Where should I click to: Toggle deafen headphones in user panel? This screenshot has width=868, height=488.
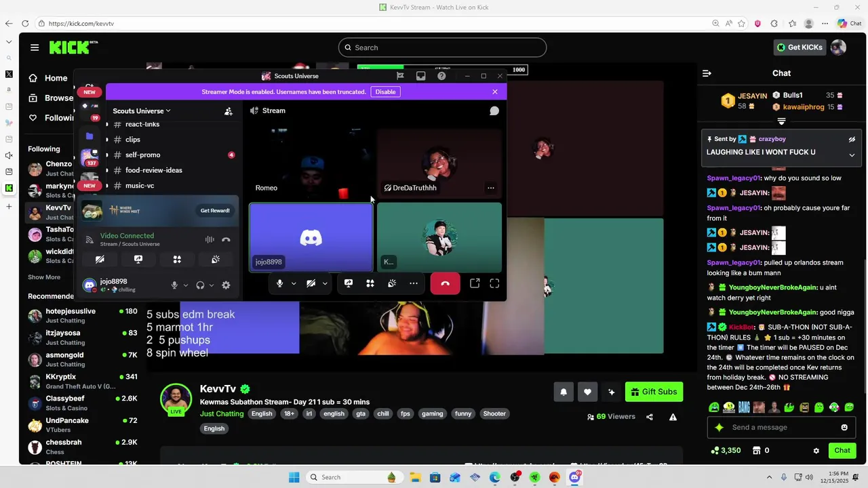[200, 285]
